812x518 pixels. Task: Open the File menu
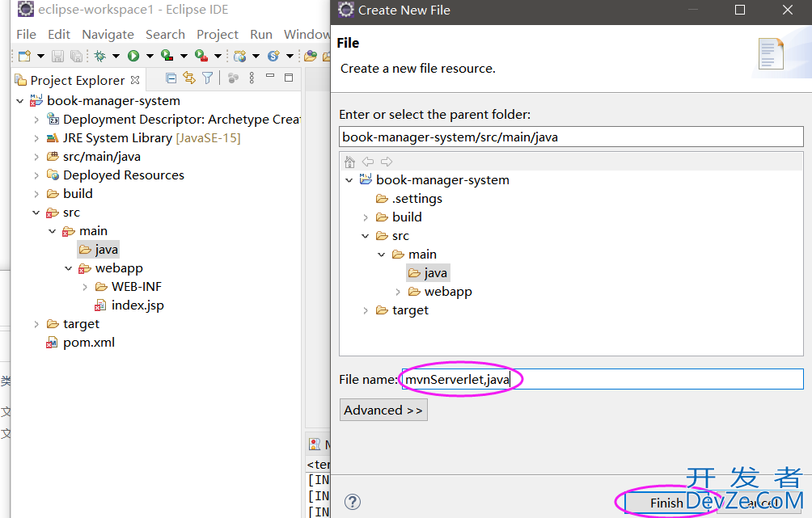point(27,34)
